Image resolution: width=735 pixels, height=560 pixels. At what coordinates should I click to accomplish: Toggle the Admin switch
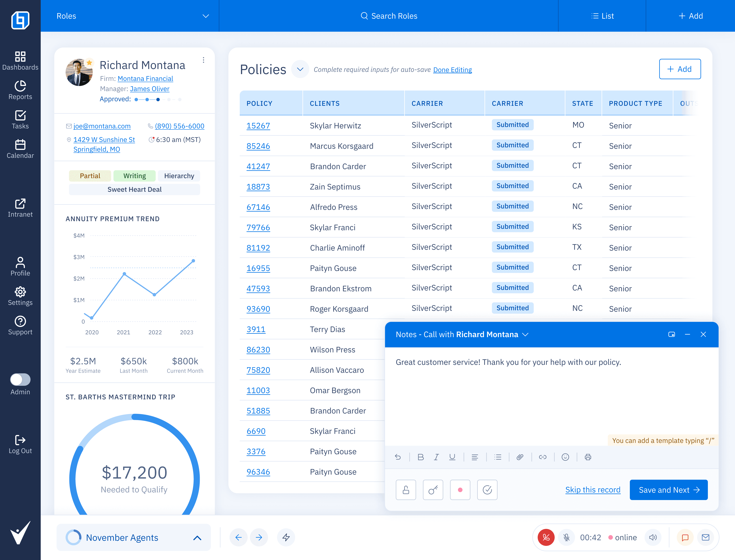[x=20, y=379]
